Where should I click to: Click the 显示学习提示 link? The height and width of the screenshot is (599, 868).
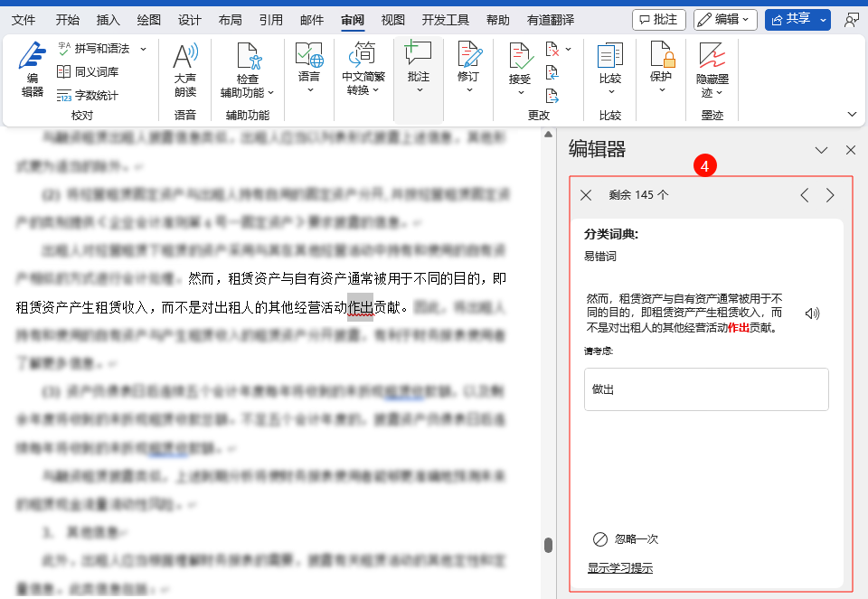[619, 567]
